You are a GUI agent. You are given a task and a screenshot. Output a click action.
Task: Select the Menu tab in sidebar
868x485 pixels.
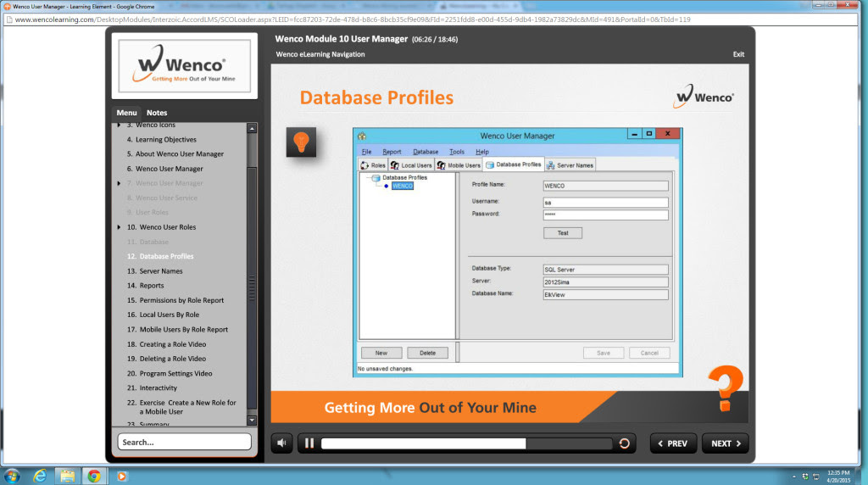[126, 113]
